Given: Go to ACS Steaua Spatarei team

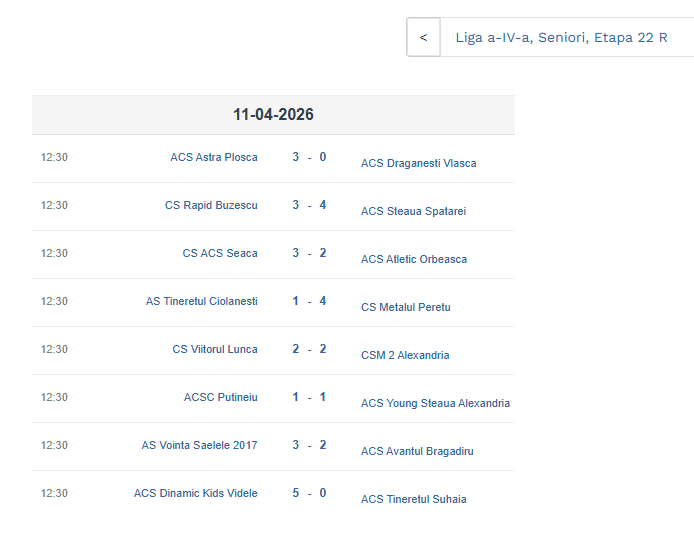Looking at the screenshot, I should point(413,211).
